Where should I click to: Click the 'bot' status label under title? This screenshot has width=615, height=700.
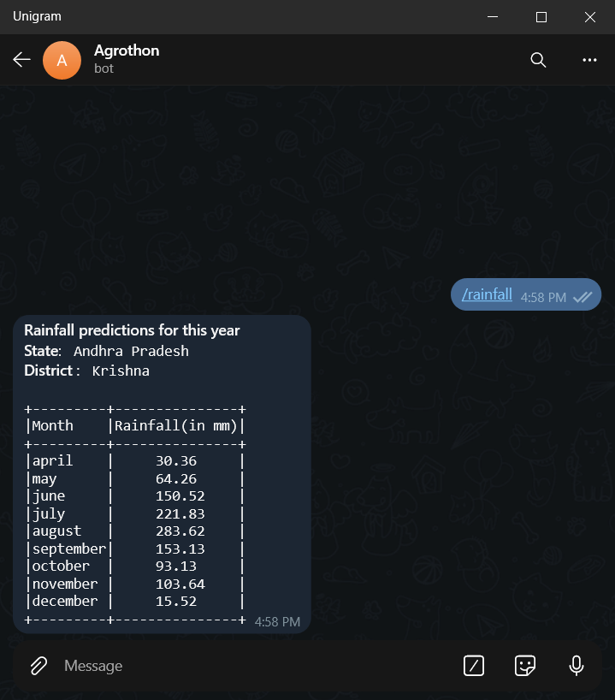(x=104, y=68)
